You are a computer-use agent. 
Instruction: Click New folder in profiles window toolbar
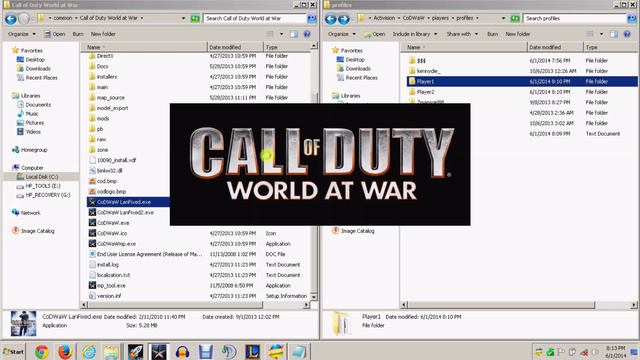518,34
